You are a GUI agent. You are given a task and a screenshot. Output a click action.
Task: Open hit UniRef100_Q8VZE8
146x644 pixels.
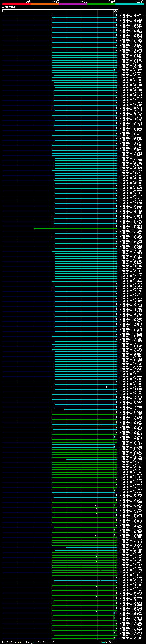tap(131, 27)
